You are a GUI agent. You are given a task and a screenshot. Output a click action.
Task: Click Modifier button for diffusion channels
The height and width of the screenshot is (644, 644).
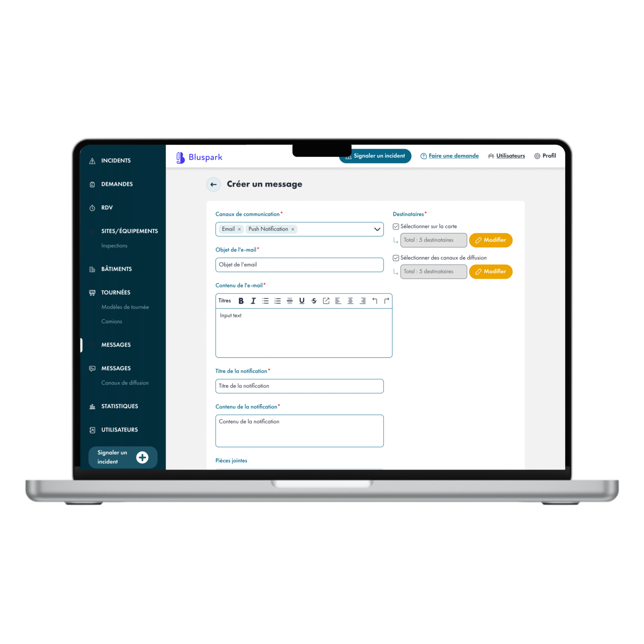tap(491, 271)
